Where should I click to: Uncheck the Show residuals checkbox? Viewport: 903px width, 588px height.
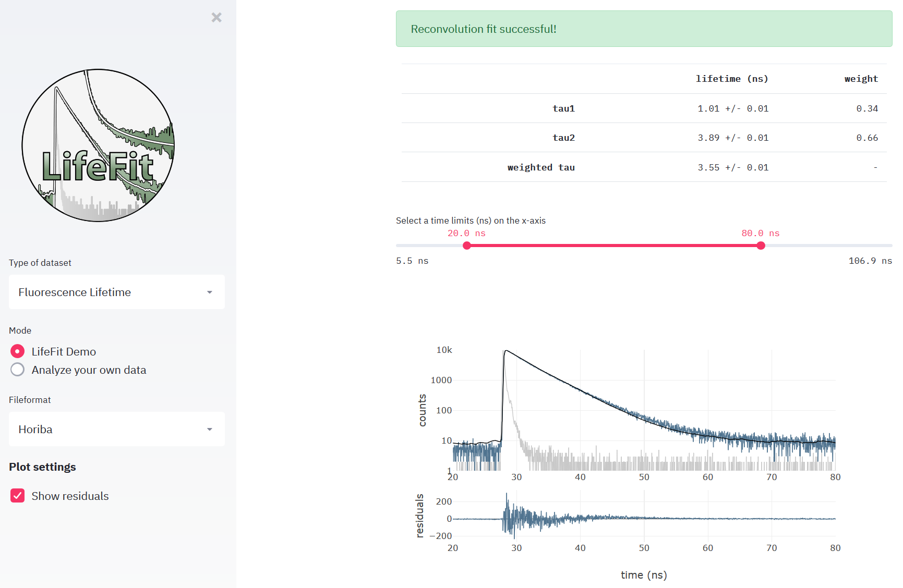point(18,496)
